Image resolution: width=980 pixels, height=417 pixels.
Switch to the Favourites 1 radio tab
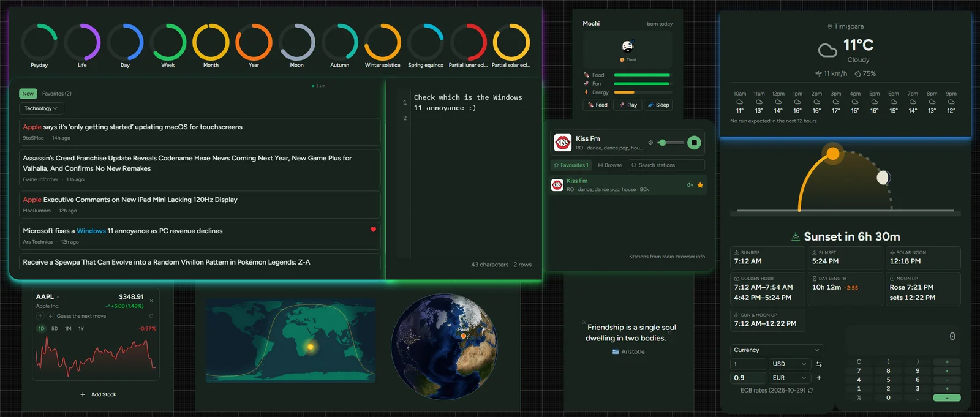click(x=571, y=165)
